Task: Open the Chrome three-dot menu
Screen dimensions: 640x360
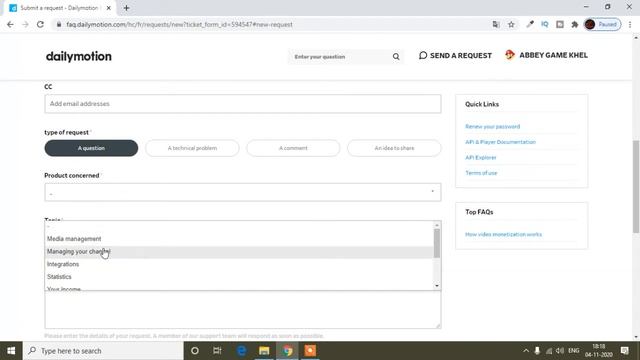Action: click(630, 24)
